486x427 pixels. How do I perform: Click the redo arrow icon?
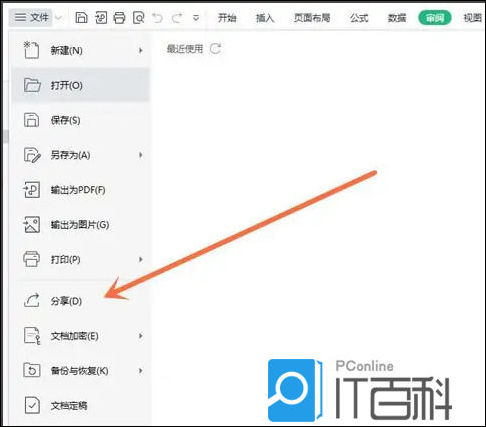click(177, 18)
